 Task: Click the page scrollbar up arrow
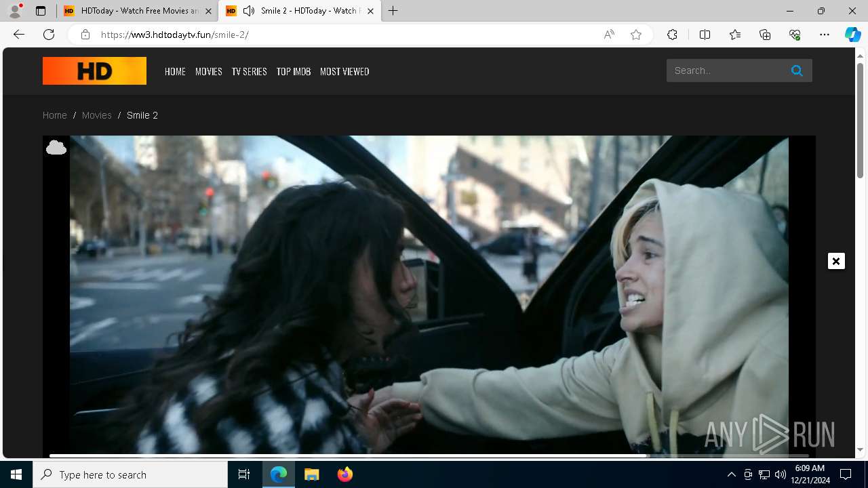[861, 56]
